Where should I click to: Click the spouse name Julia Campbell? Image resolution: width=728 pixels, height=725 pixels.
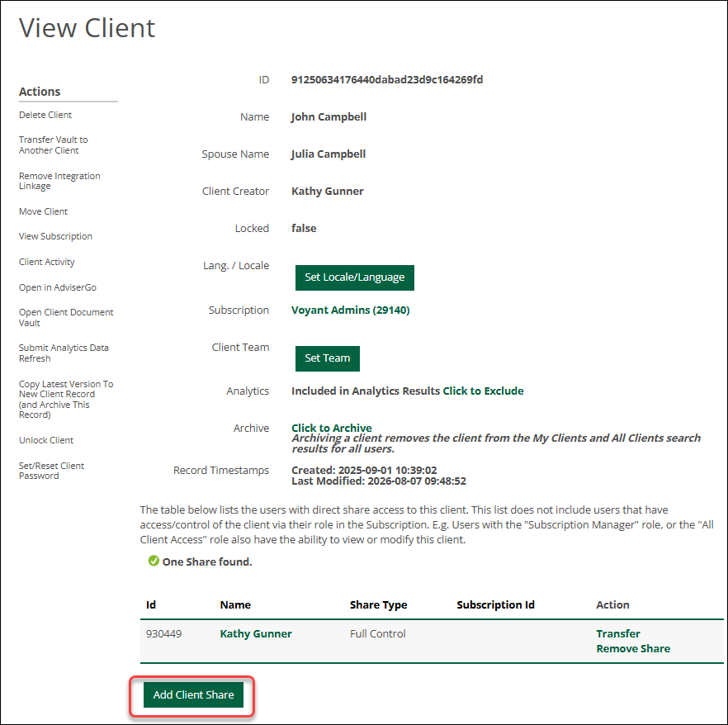(329, 154)
